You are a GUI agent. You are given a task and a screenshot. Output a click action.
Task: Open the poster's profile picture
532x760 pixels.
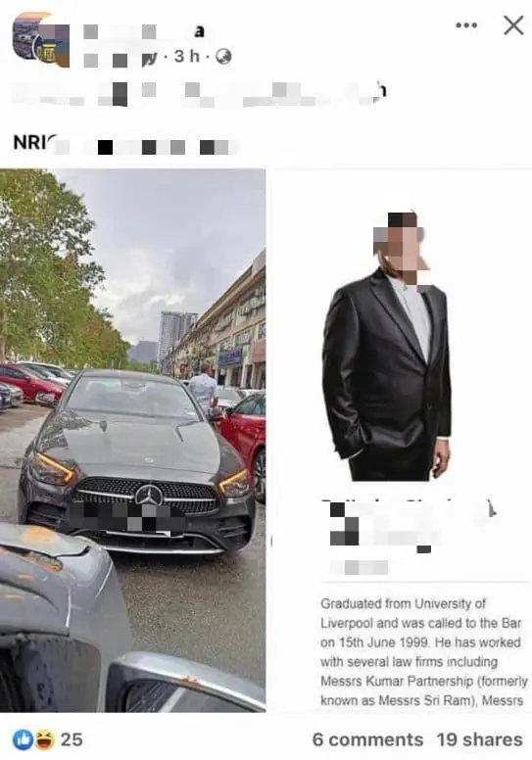pyautogui.click(x=41, y=40)
